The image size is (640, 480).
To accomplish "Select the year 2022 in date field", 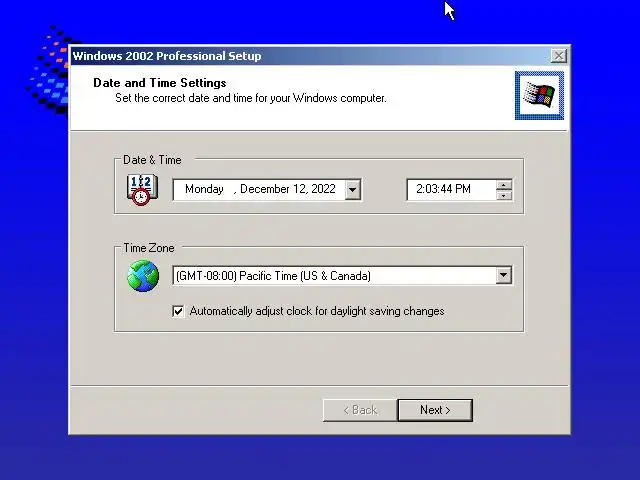I will click(323, 189).
